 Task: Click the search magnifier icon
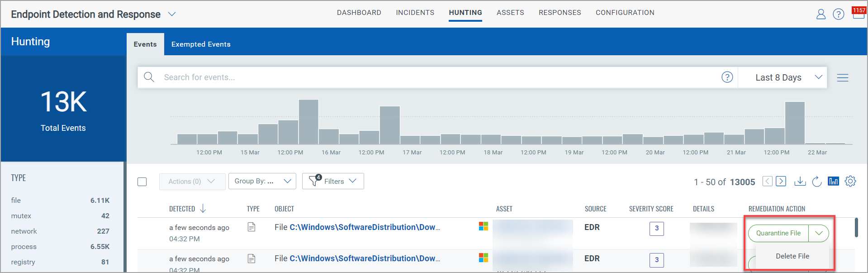(x=149, y=77)
